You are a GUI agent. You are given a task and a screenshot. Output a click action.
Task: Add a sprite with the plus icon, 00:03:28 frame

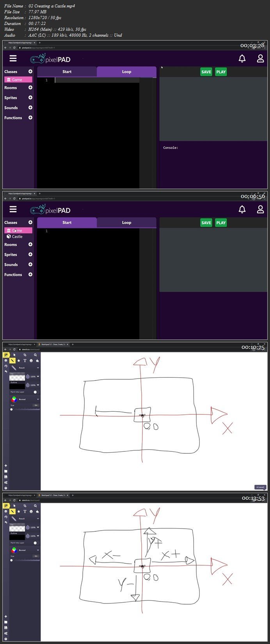point(30,98)
